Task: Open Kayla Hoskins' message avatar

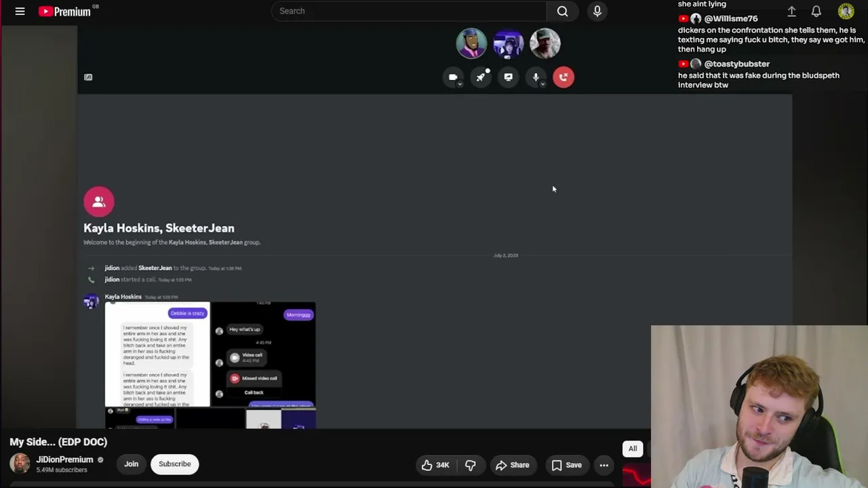Action: (x=91, y=302)
